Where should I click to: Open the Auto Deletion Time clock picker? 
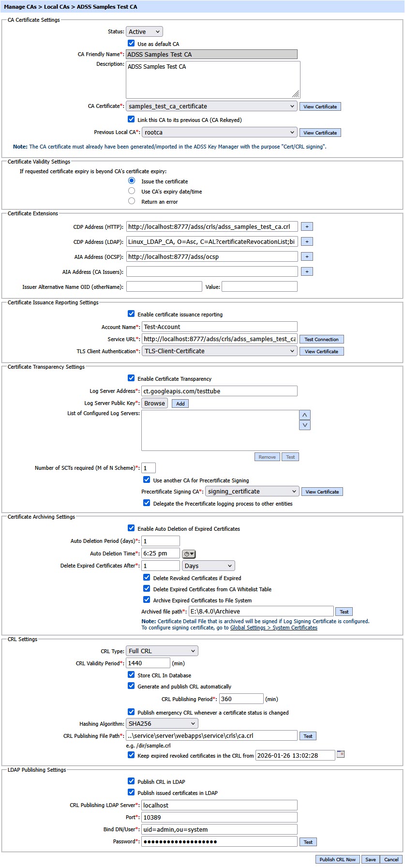pyautogui.click(x=189, y=554)
